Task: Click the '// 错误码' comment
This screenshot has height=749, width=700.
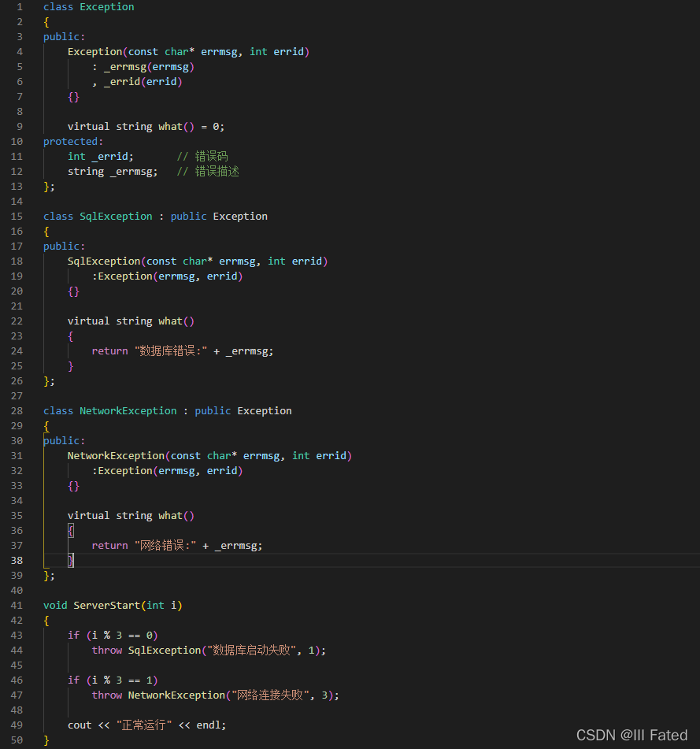Action: (202, 157)
